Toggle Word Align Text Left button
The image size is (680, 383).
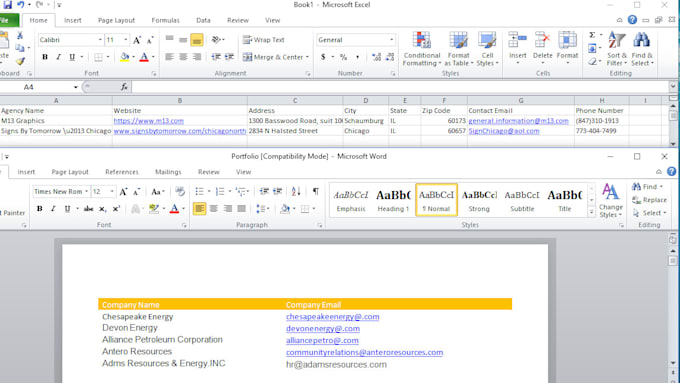click(x=199, y=209)
